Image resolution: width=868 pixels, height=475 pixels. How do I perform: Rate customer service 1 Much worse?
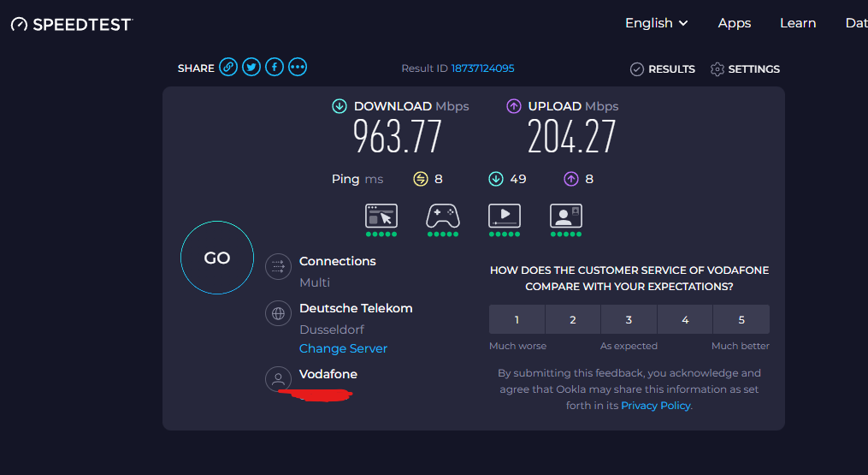(x=517, y=320)
